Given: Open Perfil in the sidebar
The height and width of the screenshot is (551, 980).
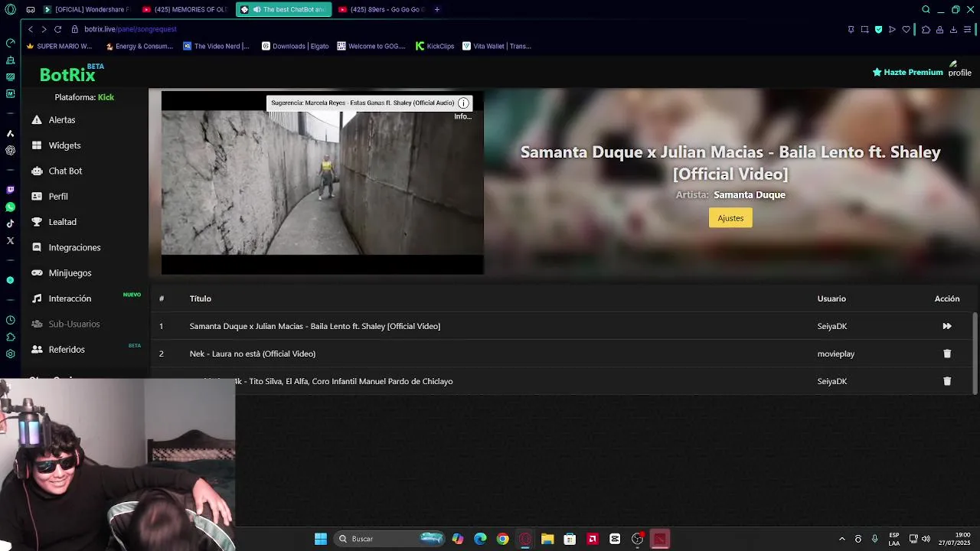Looking at the screenshot, I should click(58, 197).
